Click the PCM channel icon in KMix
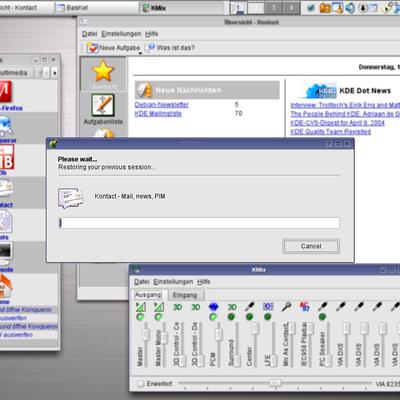 213,307
